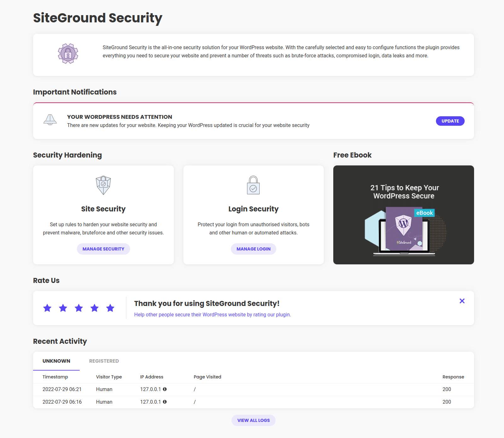
Task: Click 127.0.0.1 address in 06:16 row
Action: pos(151,402)
